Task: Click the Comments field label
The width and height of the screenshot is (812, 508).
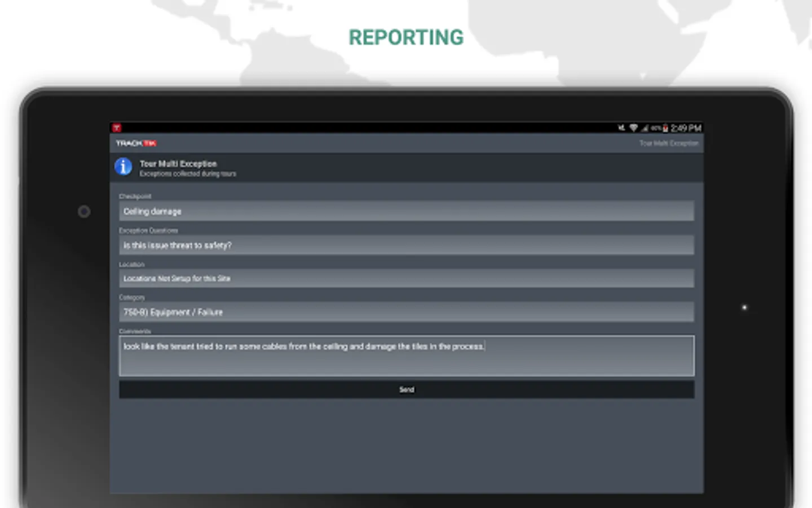Action: tap(135, 331)
